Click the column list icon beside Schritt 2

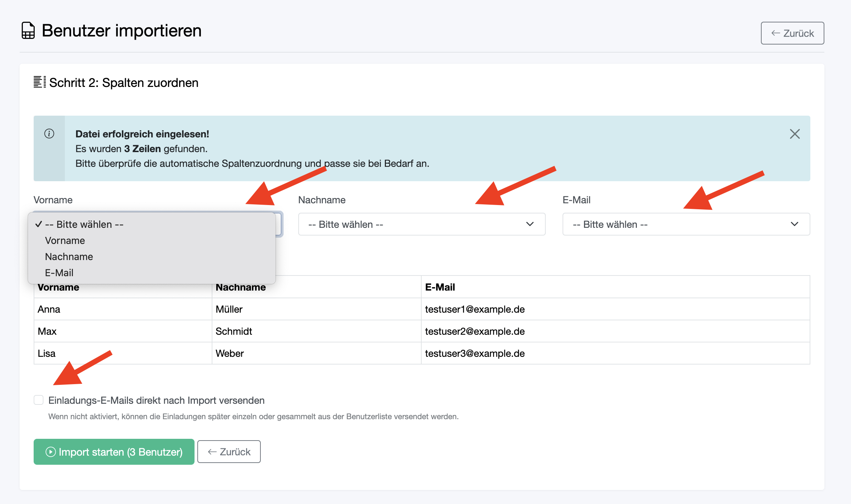coord(40,82)
